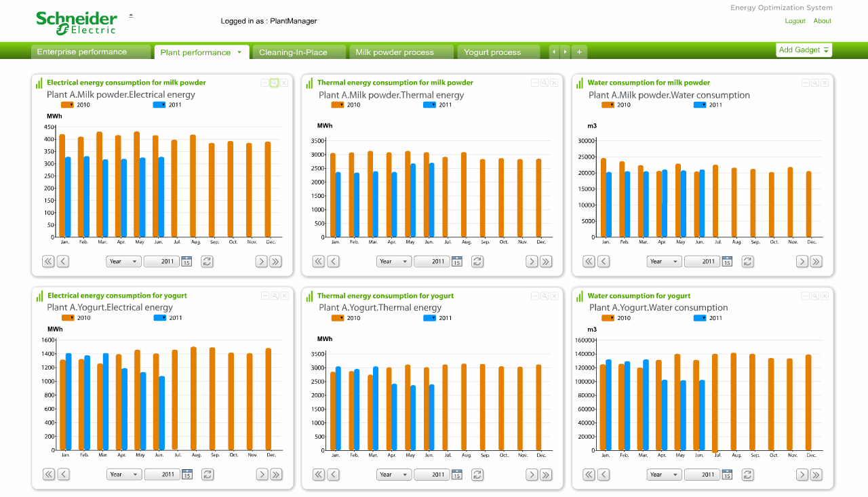The height and width of the screenshot is (497, 868).
Task: Open the About link
Action: pyautogui.click(x=823, y=21)
